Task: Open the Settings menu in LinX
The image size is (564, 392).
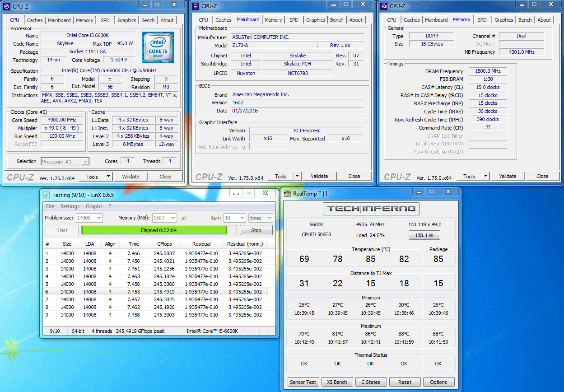Action: coord(70,206)
